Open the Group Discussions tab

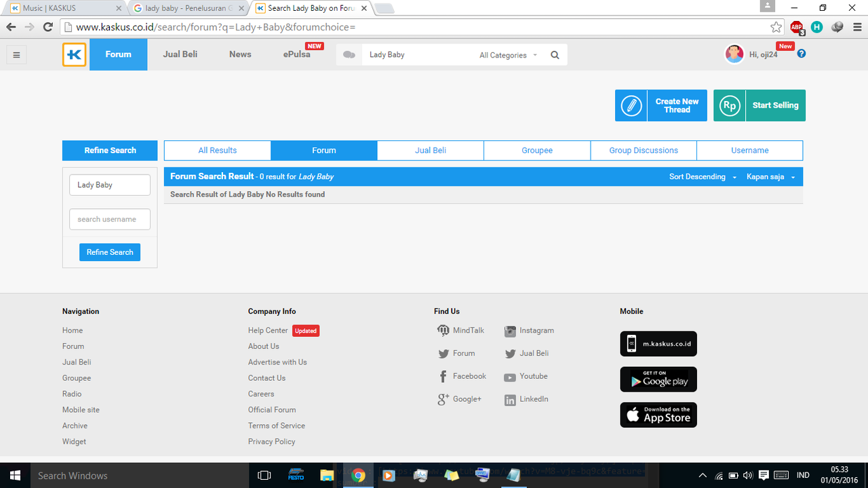644,150
